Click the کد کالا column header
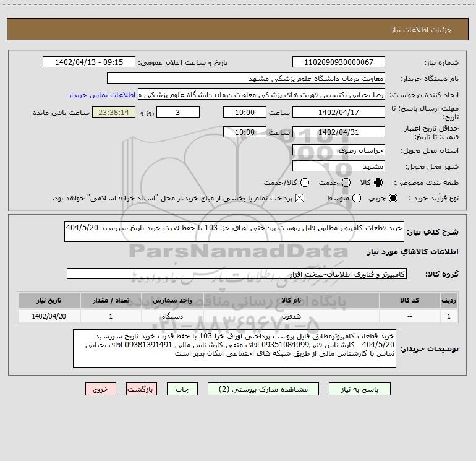 pyautogui.click(x=409, y=300)
